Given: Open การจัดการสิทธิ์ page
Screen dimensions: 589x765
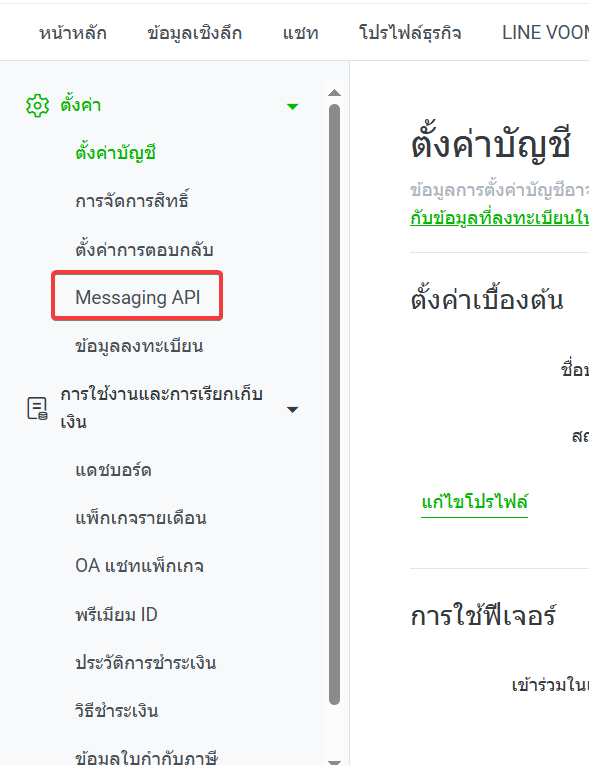Looking at the screenshot, I should 132,200.
